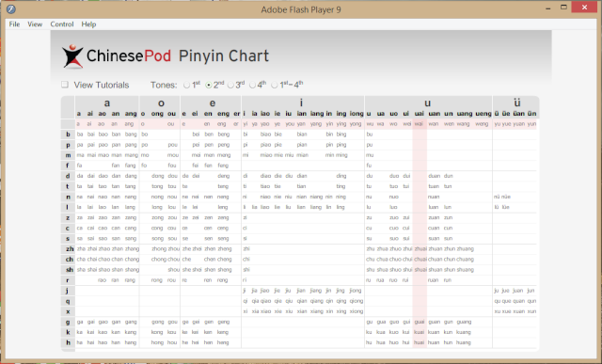Click the 'ong' final column header

point(157,114)
